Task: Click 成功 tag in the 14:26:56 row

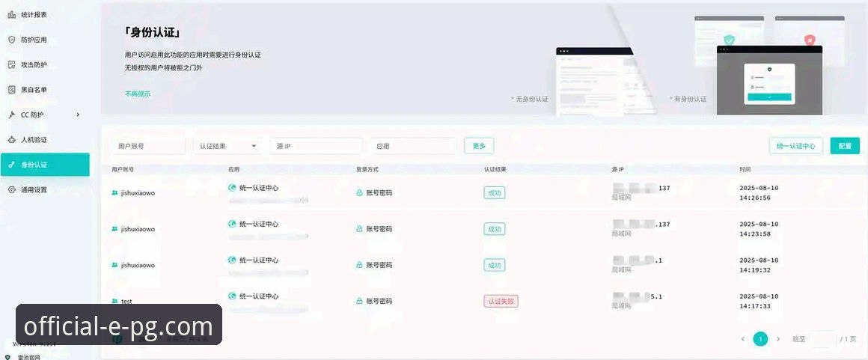Action: [495, 193]
